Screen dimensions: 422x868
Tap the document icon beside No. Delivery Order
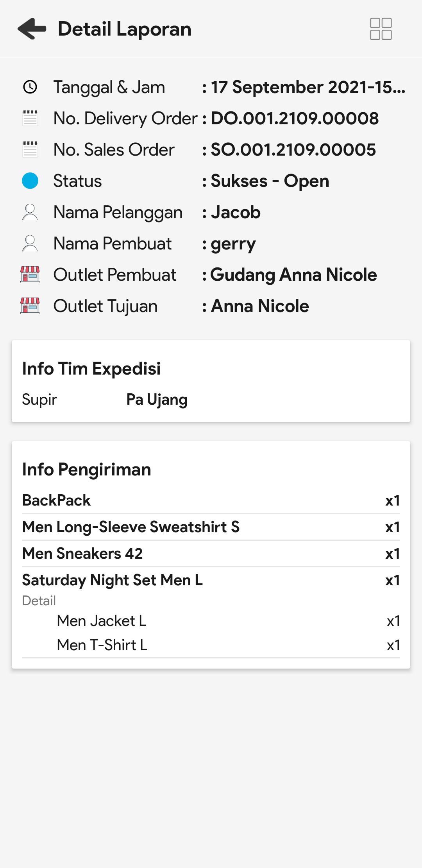tap(30, 118)
